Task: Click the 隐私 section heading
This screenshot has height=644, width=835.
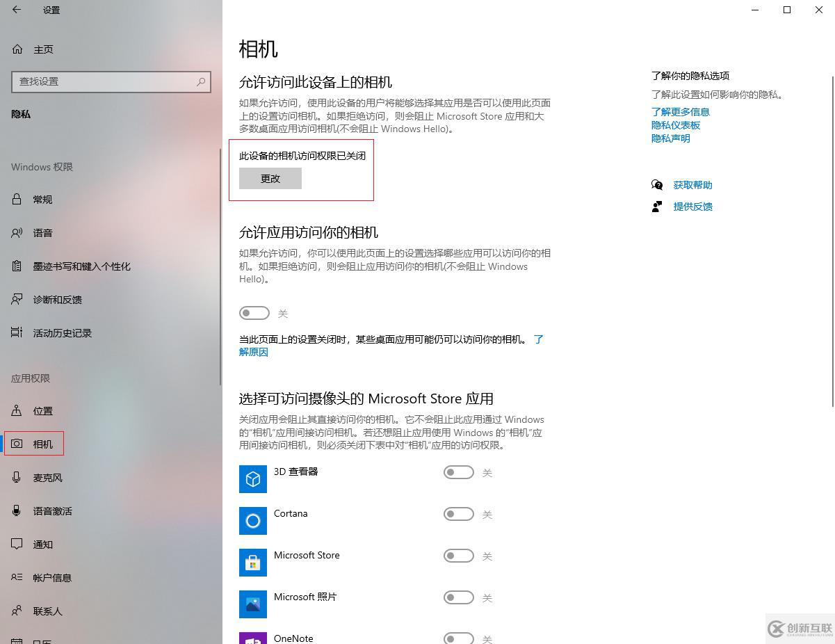Action: pyautogui.click(x=21, y=114)
